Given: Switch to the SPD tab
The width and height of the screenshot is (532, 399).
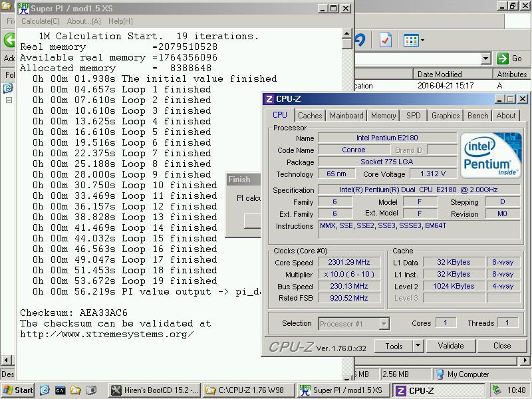Looking at the screenshot, I should pos(413,115).
